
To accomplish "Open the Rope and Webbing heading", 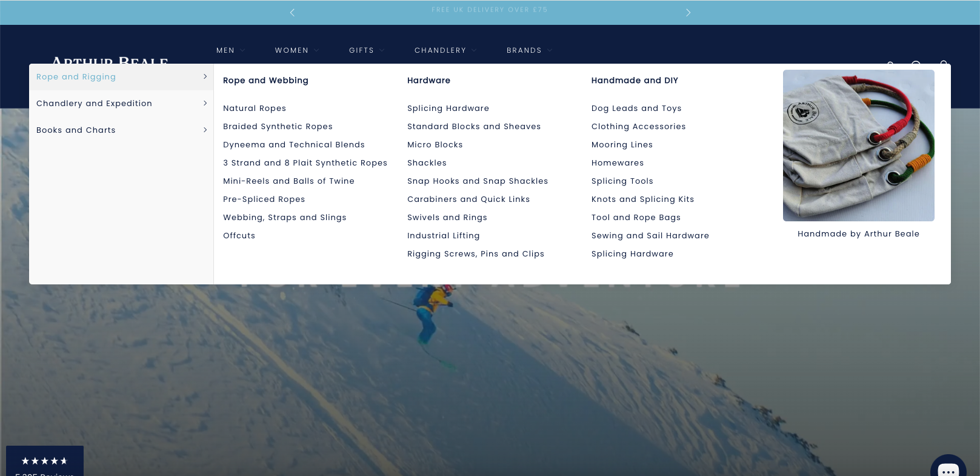I will pos(265,81).
